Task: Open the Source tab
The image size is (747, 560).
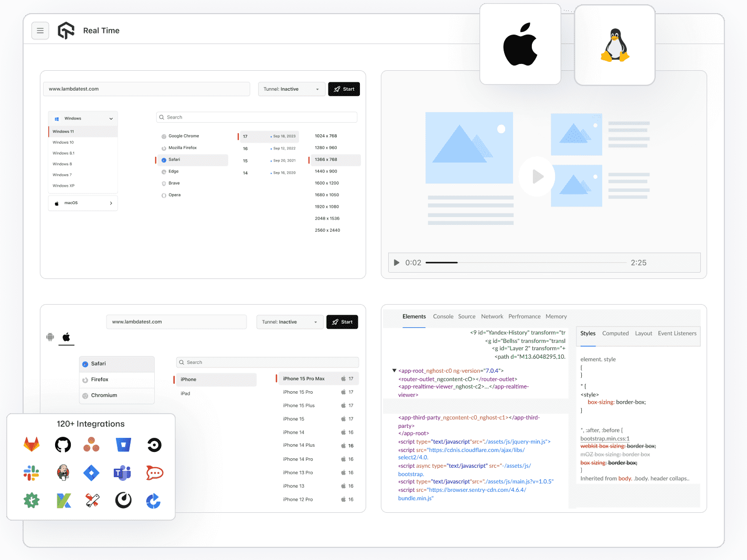Action: click(467, 317)
